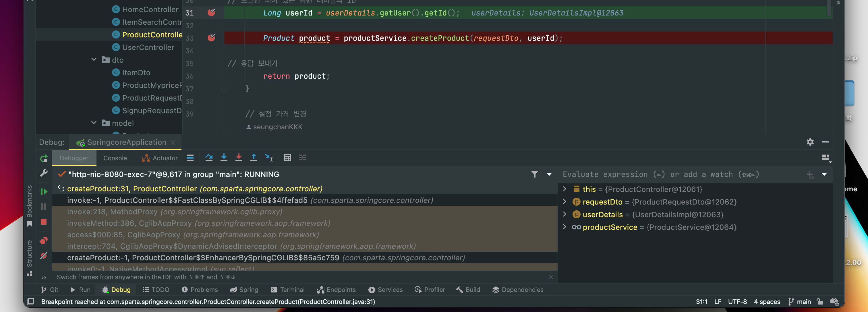Hide the Debug tool window (minus icon)
The height and width of the screenshot is (312, 868).
coord(825,142)
